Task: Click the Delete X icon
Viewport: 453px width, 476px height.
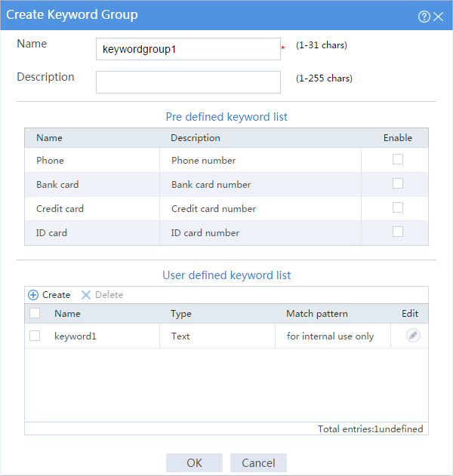Action: click(86, 295)
